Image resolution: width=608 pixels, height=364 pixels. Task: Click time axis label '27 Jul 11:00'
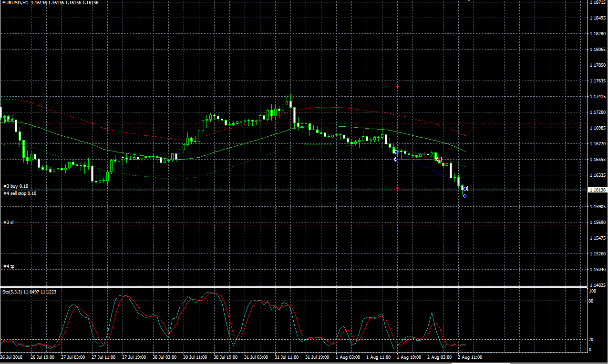[x=104, y=357]
